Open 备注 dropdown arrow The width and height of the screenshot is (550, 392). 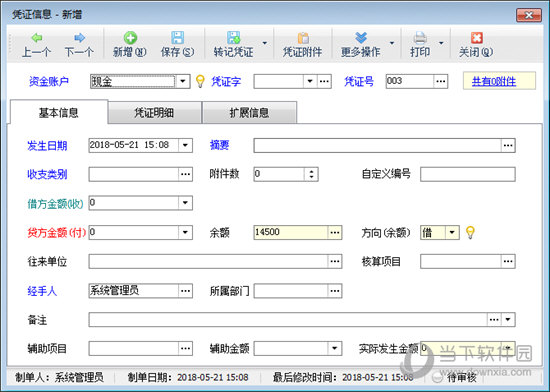click(x=508, y=319)
